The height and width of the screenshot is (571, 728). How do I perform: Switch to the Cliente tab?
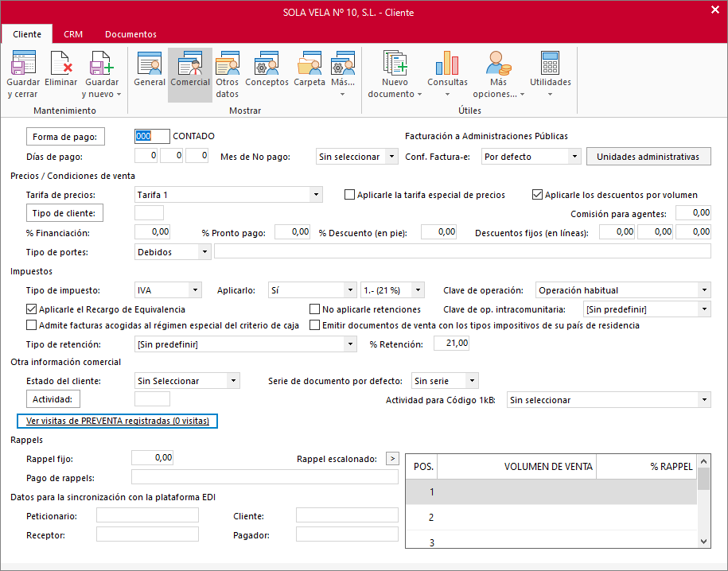(27, 34)
